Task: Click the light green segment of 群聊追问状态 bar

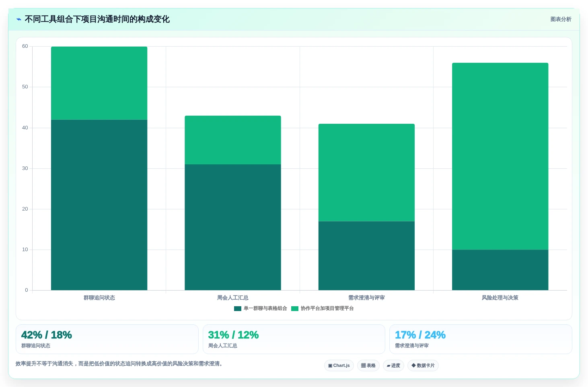Action: (x=99, y=83)
